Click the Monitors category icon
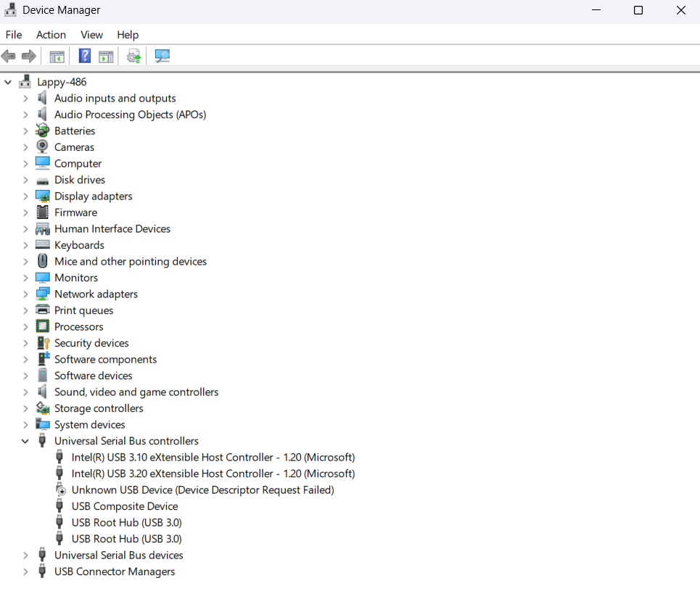The image size is (700, 591). click(x=42, y=278)
